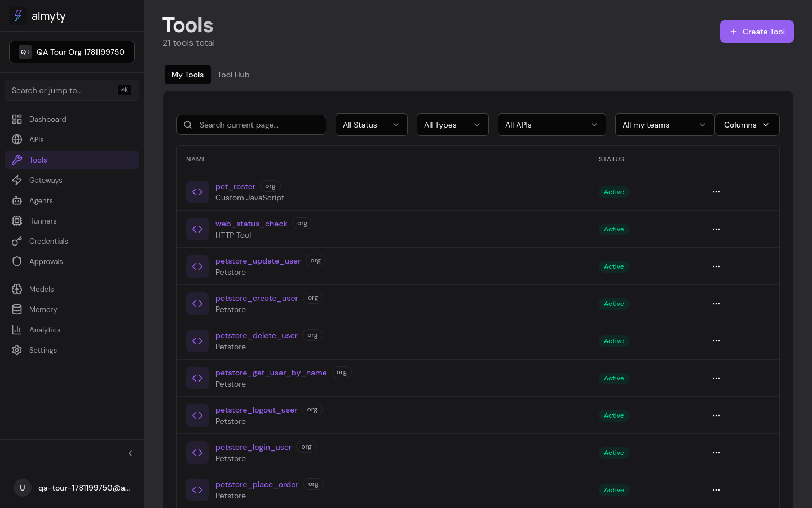Open the petstore_logout_user tool
The width and height of the screenshot is (812, 508).
click(256, 410)
